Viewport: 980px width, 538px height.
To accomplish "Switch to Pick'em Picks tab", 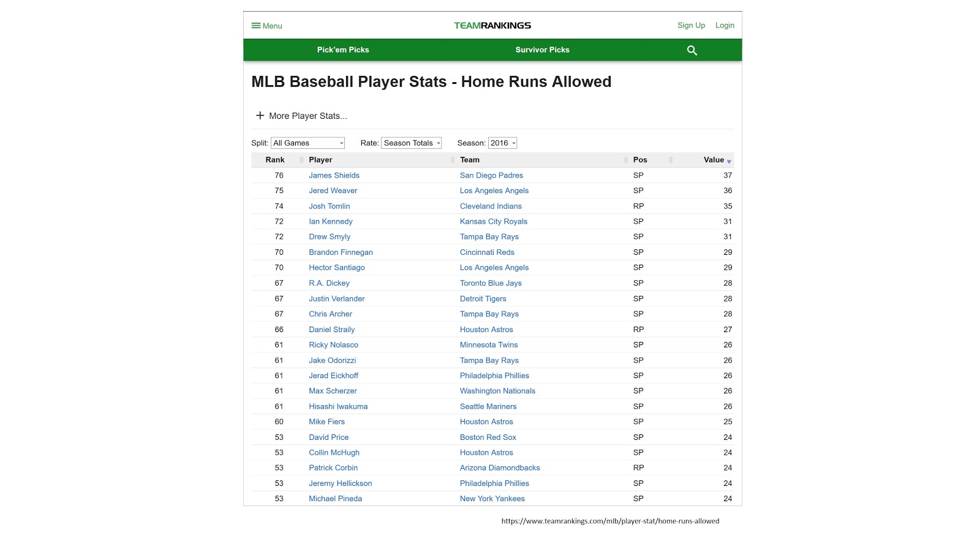I will [343, 50].
